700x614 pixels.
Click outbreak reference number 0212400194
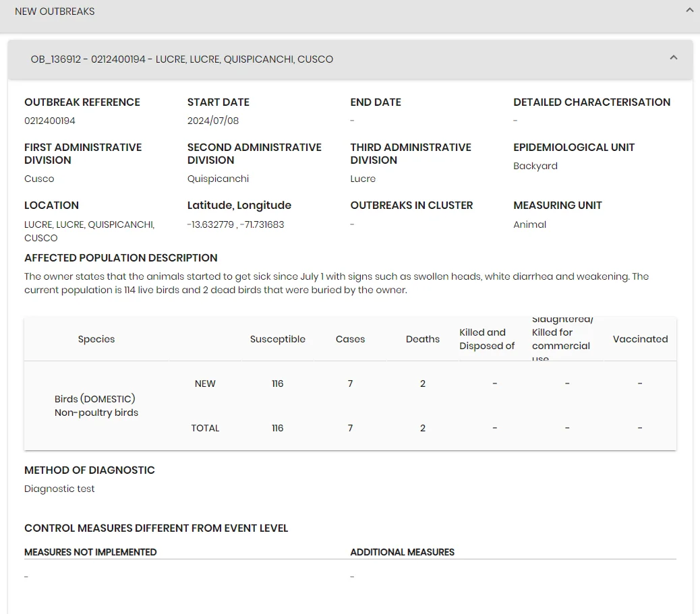coord(49,121)
